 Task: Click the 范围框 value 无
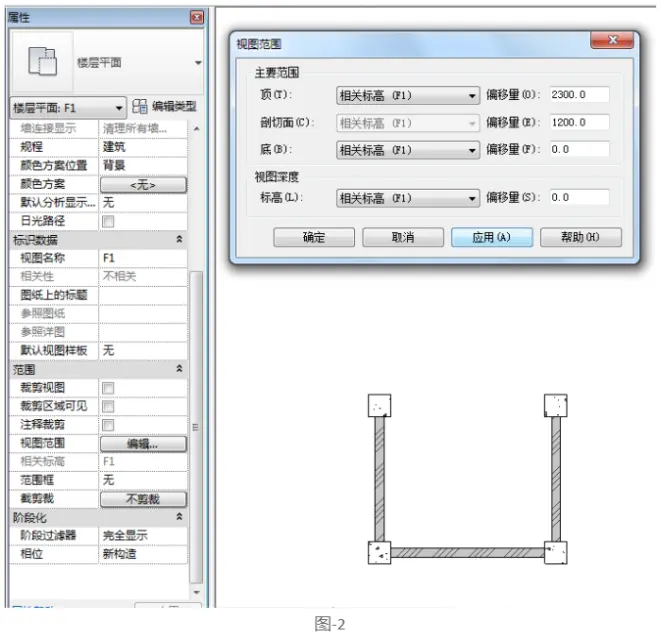click(x=143, y=480)
